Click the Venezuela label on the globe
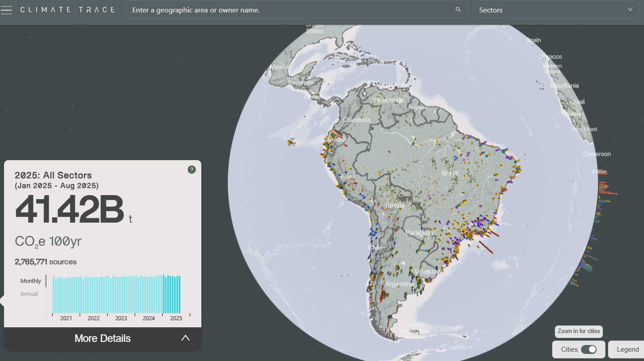 (x=388, y=100)
